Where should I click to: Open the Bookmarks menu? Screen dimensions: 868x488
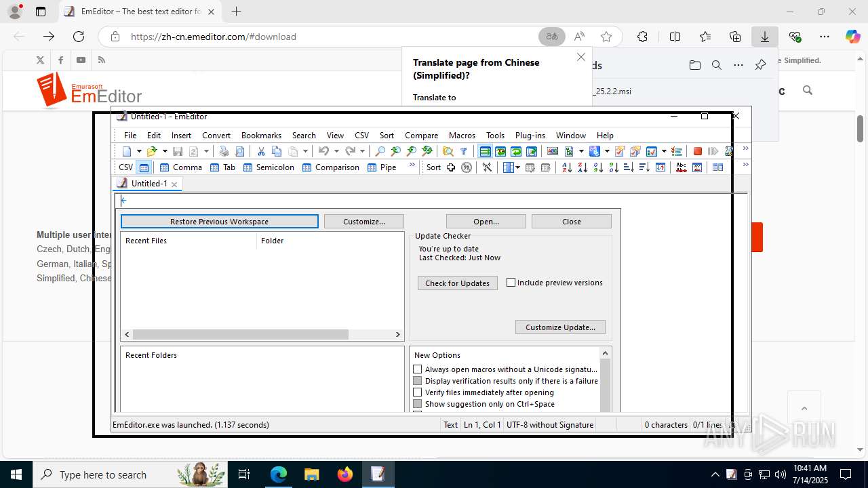261,135
